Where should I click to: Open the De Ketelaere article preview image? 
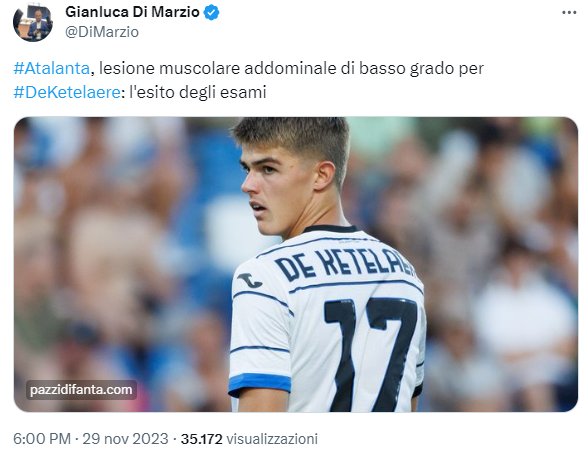296,264
